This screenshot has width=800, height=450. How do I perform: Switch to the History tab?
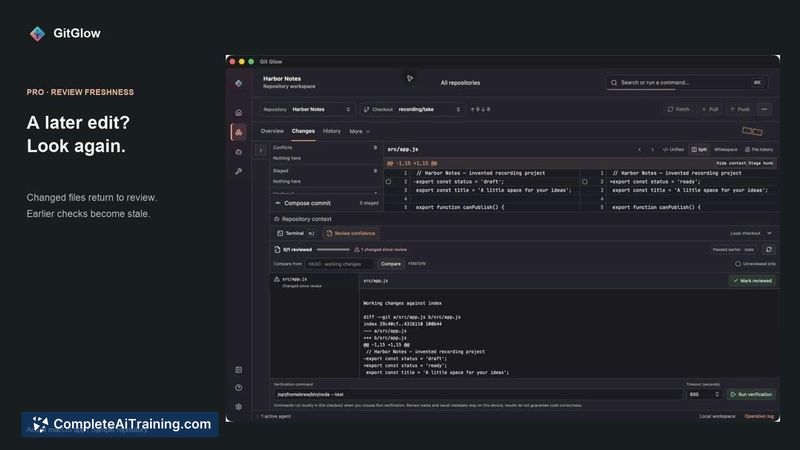coord(332,131)
